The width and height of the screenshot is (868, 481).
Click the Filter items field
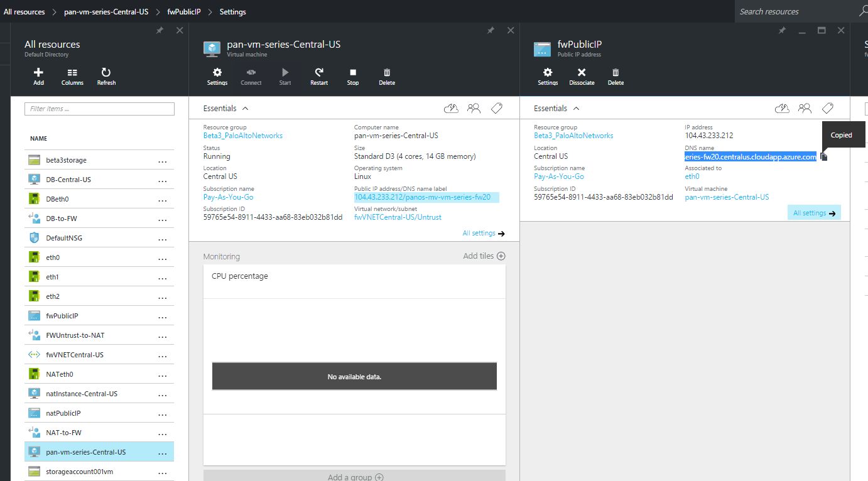click(x=99, y=109)
